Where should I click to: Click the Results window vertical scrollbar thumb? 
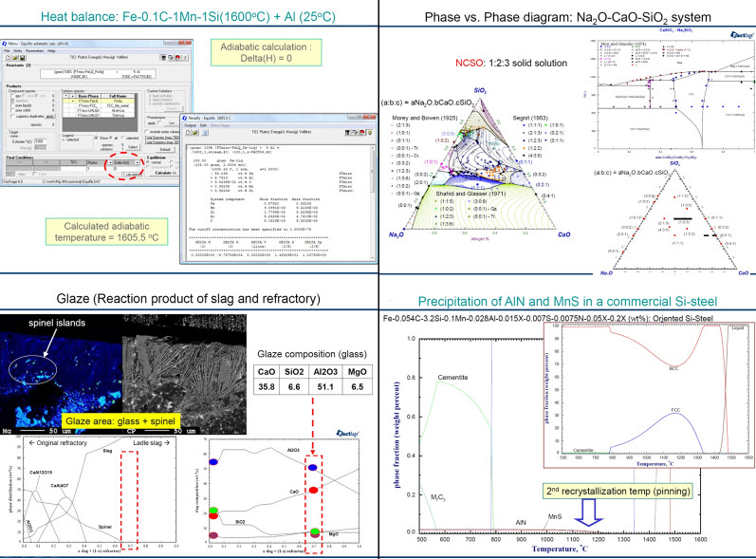[372, 169]
